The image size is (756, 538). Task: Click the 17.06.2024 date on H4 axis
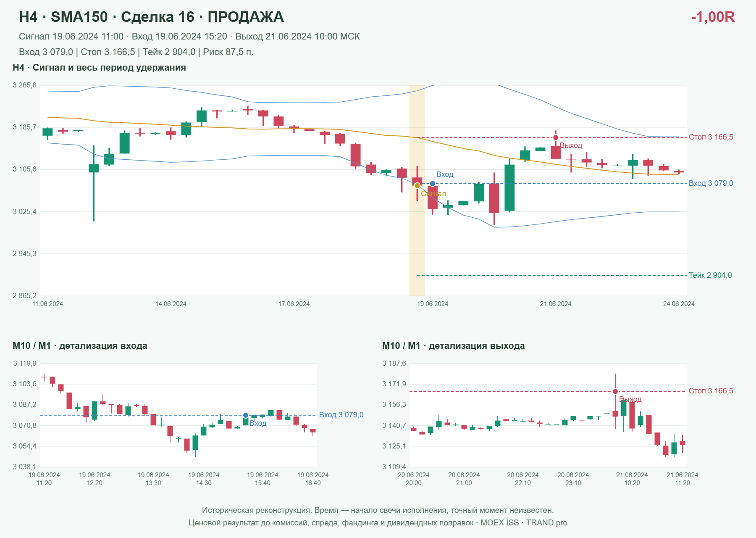(x=294, y=304)
